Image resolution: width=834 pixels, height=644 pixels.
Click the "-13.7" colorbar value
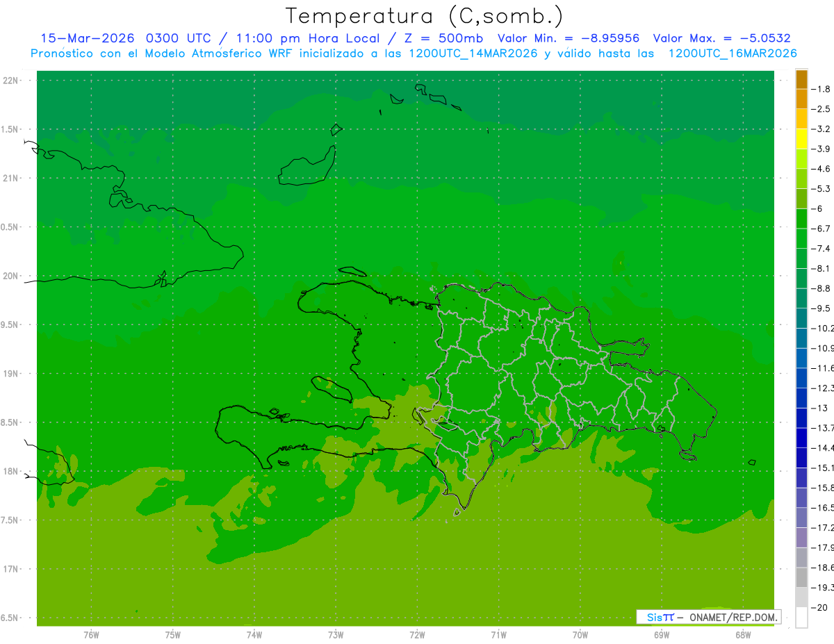822,427
